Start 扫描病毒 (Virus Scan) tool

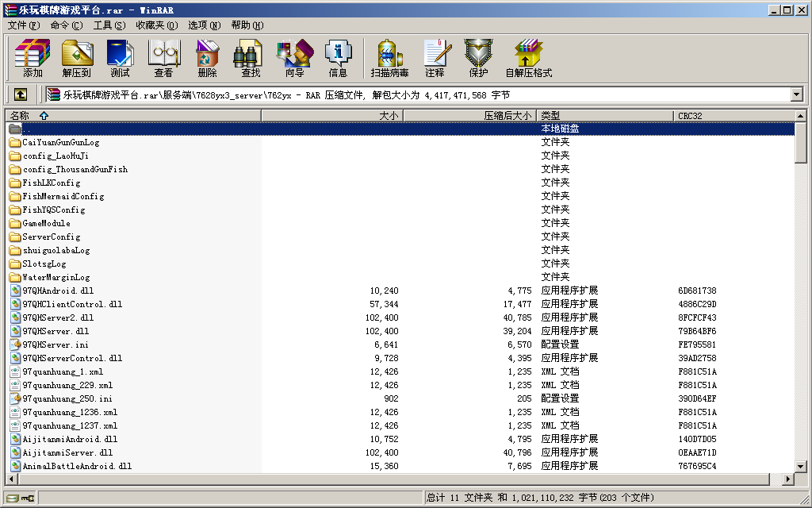(389, 58)
